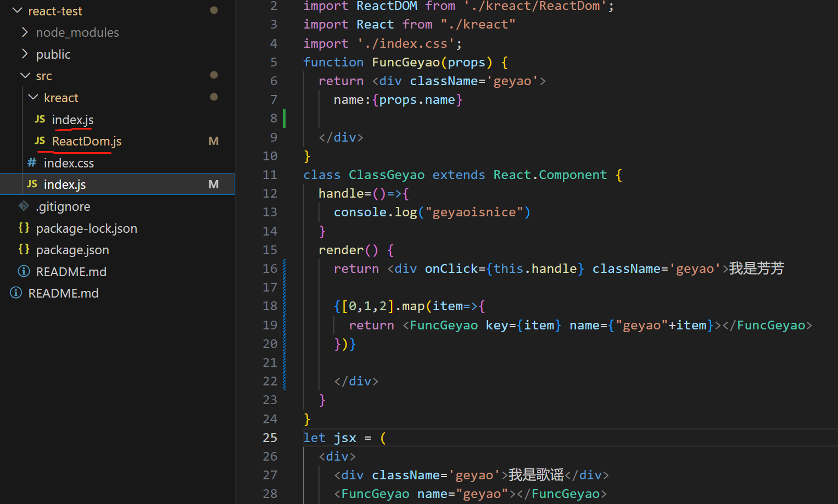Open the index.css file
Viewport: 838px width, 504px height.
coord(69,163)
